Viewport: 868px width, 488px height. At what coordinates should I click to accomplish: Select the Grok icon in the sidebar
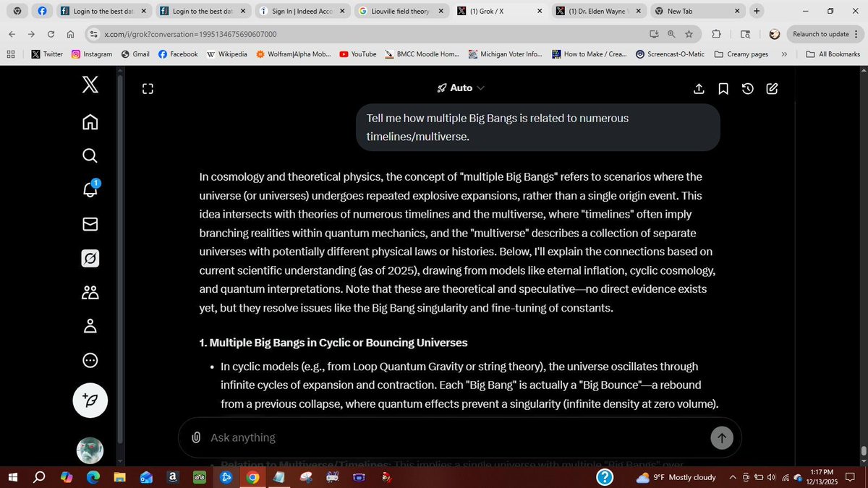click(90, 258)
